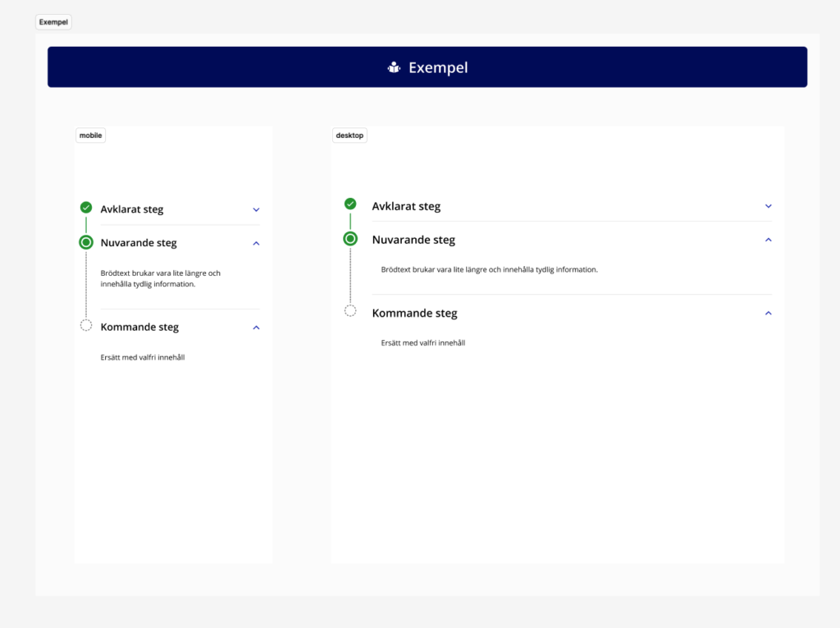The width and height of the screenshot is (840, 628).
Task: Click the Avklarat steg heading in mobile panel
Action: click(x=132, y=209)
